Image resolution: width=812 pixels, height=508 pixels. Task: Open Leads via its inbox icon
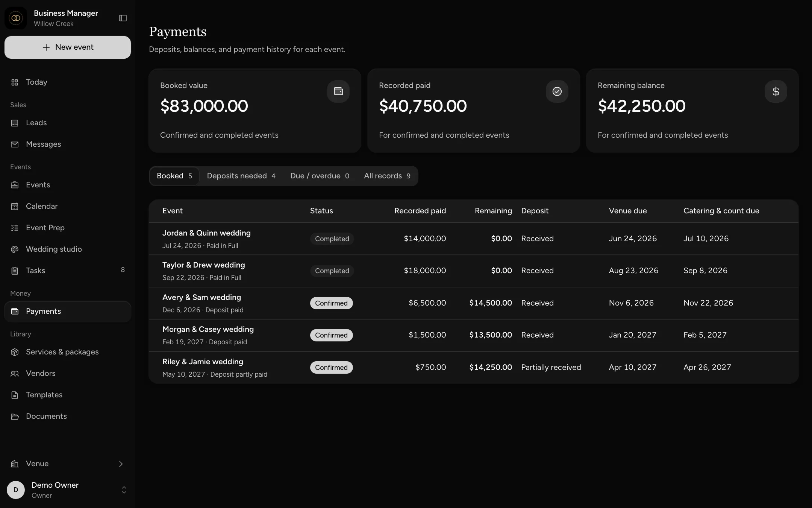point(15,123)
